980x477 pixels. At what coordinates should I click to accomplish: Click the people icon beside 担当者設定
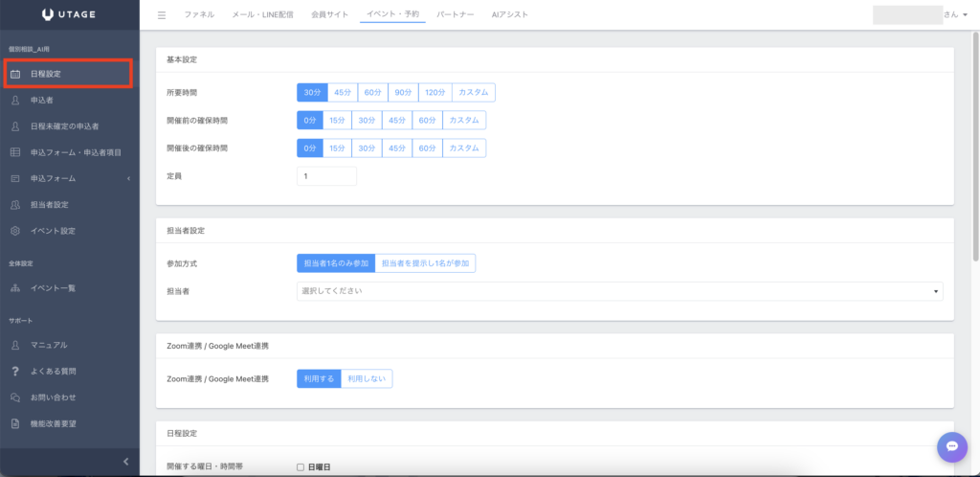[15, 205]
